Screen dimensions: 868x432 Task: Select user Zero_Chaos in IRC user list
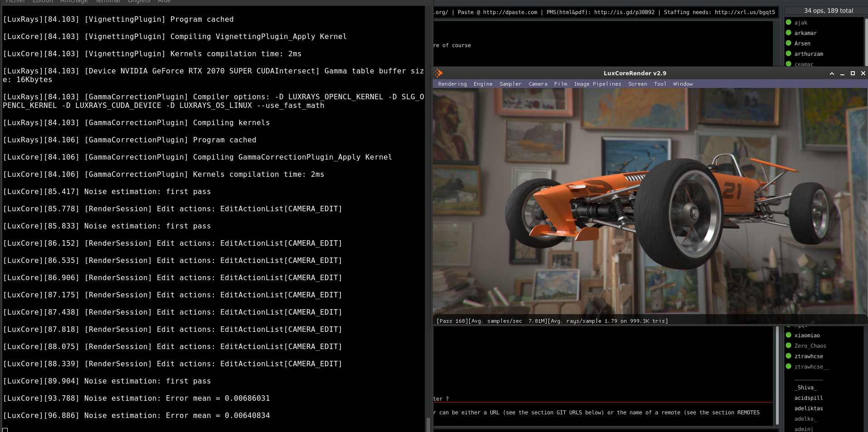tap(810, 346)
